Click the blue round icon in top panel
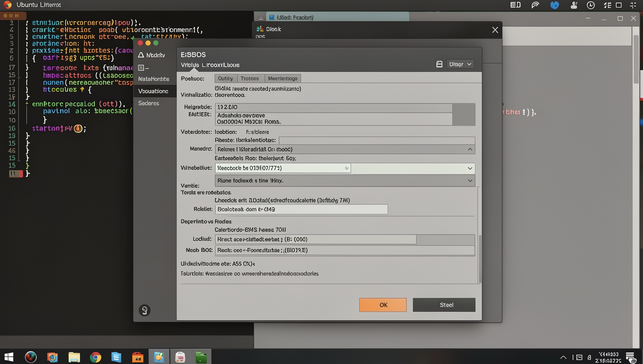Image resolution: width=643 pixels, height=364 pixels. [x=555, y=5]
